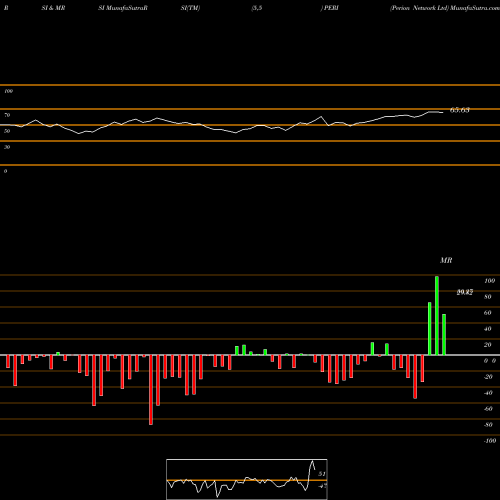The width and height of the screenshot is (500, 500).
Task: Click the MR axis label 80
Action: [488, 297]
